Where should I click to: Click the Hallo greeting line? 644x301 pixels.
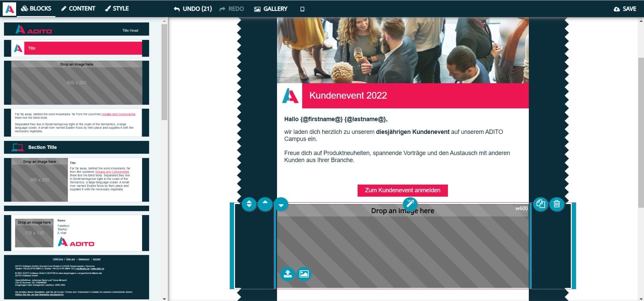[x=336, y=119]
